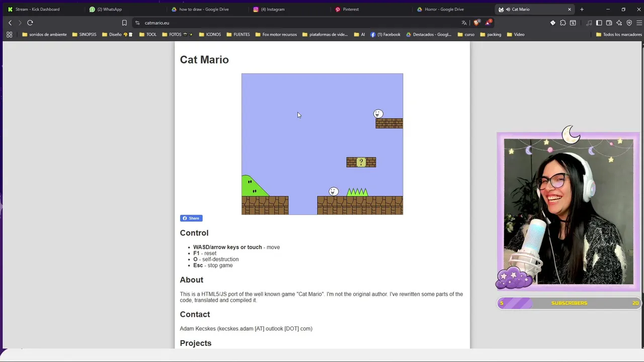Screen dimensions: 644x362
Task: Open the extensions puzzle-piece icon
Action: tap(562, 23)
